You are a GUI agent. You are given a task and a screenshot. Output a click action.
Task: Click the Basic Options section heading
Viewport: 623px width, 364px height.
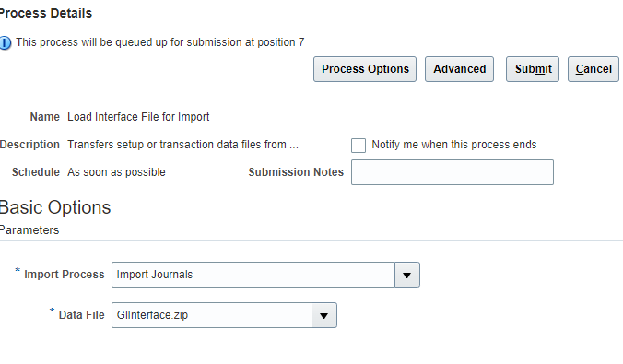pyautogui.click(x=54, y=207)
